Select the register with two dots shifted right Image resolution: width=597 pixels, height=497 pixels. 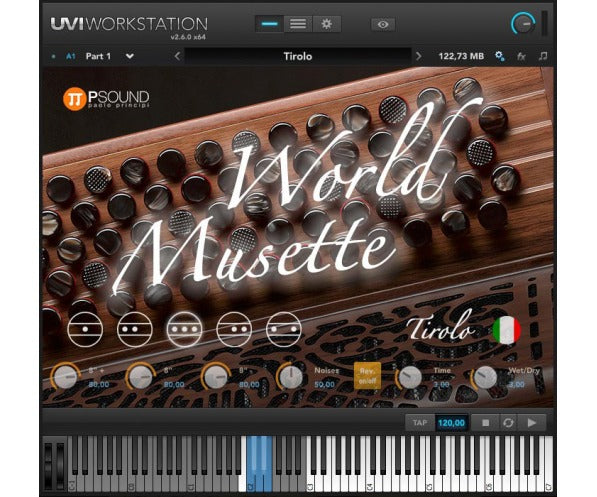click(x=234, y=329)
